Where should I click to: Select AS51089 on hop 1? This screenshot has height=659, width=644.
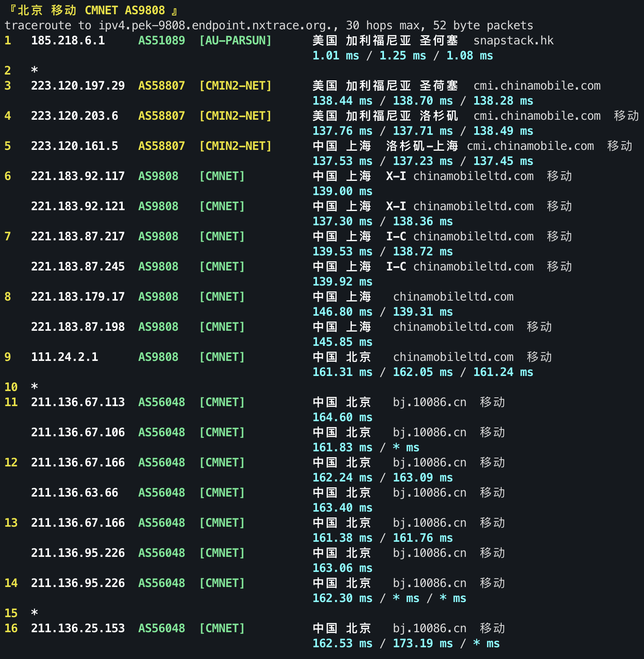[x=162, y=41]
